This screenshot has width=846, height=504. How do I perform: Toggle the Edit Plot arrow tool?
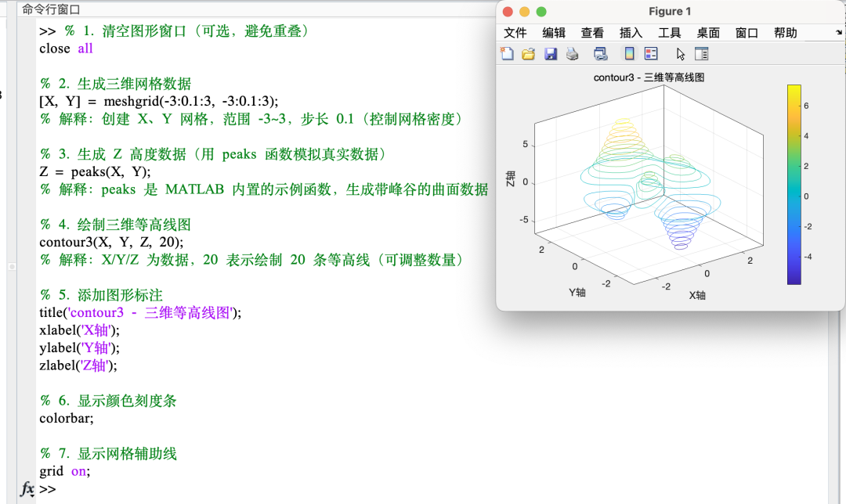(x=681, y=54)
